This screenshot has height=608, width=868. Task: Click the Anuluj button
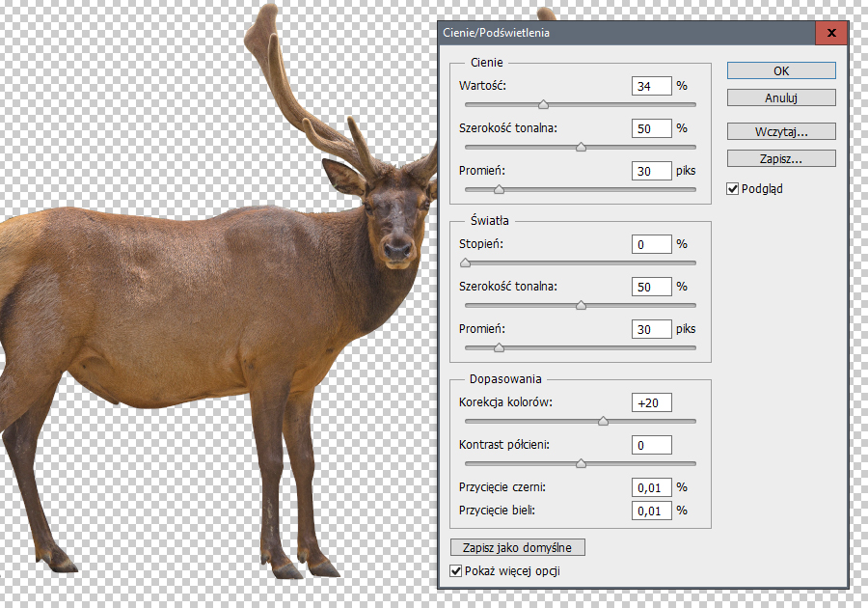781,98
